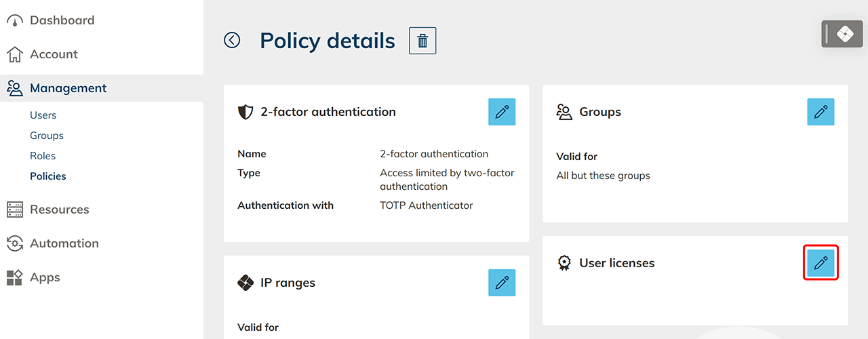Click the shield icon beside 2-factor authentication
The height and width of the screenshot is (339, 868).
245,112
